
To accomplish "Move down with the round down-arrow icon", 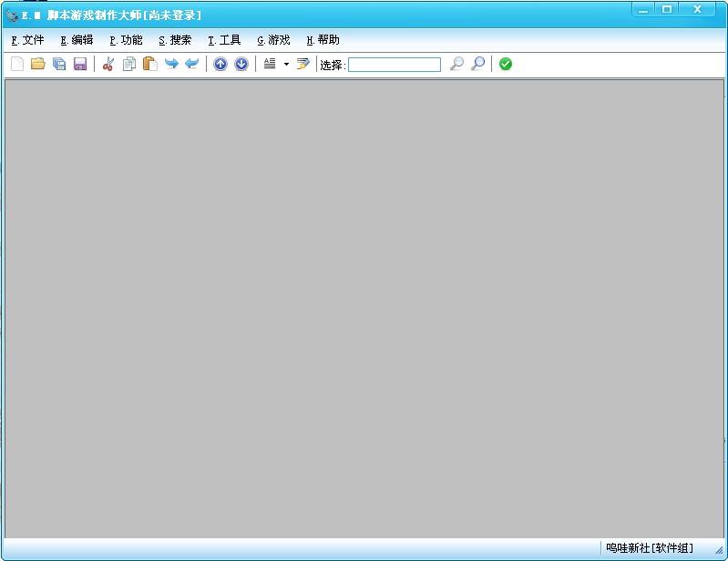I will tap(241, 64).
